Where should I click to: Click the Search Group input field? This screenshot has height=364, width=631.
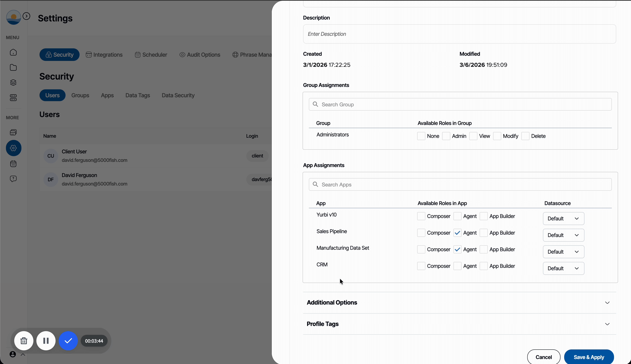tap(460, 104)
